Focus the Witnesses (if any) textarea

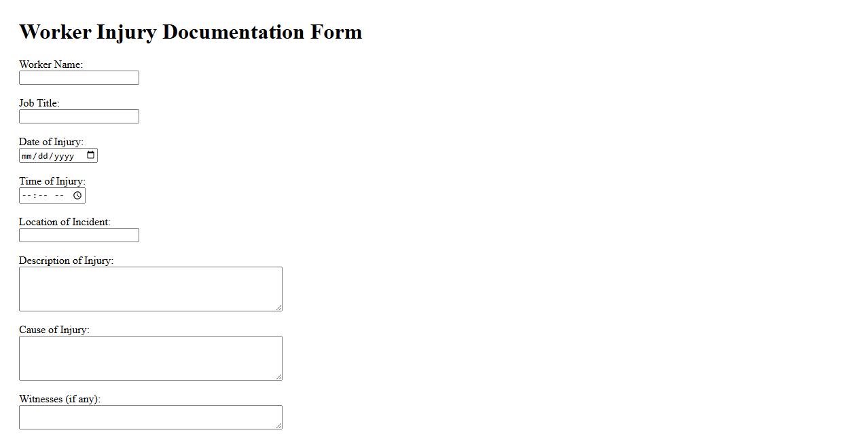(x=150, y=417)
